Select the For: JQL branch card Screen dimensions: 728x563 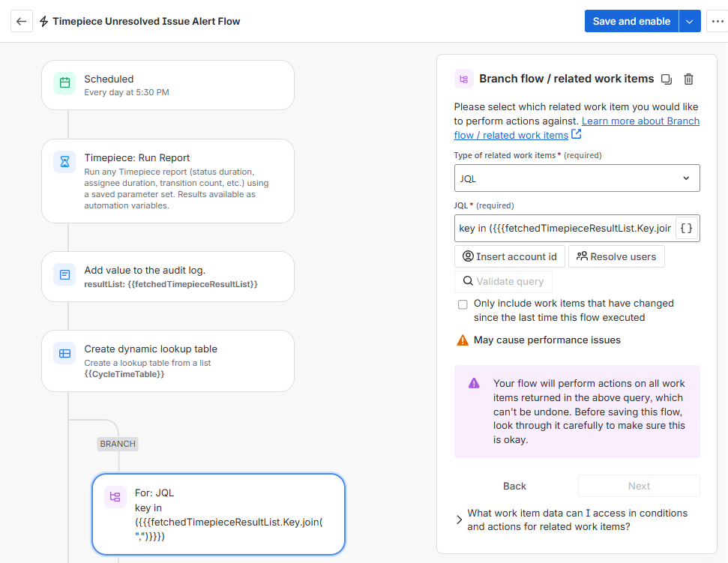[219, 514]
